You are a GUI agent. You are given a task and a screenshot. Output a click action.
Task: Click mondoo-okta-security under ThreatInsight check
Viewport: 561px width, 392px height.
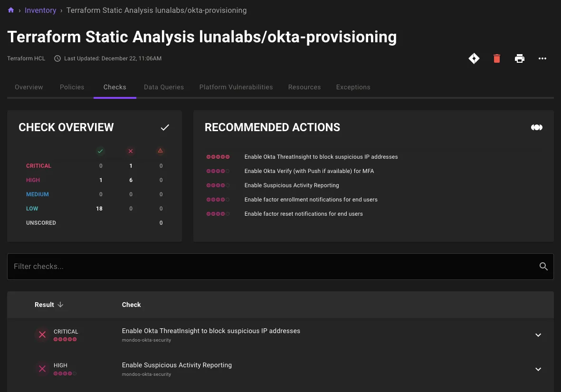pyautogui.click(x=146, y=340)
